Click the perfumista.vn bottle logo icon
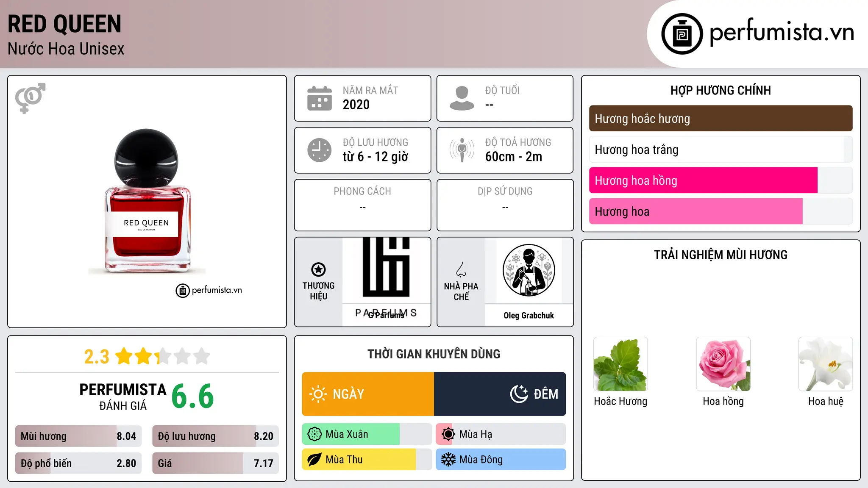Screen dimensions: 868x488 (x=682, y=34)
